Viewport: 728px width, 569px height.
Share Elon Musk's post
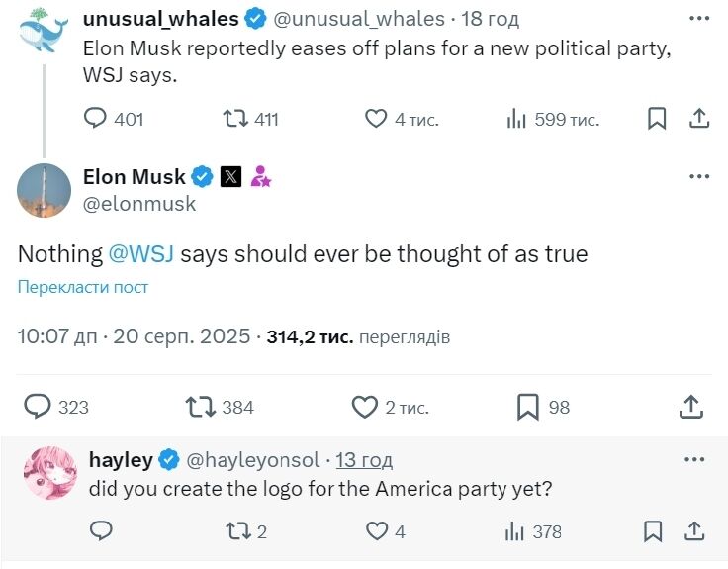click(691, 407)
